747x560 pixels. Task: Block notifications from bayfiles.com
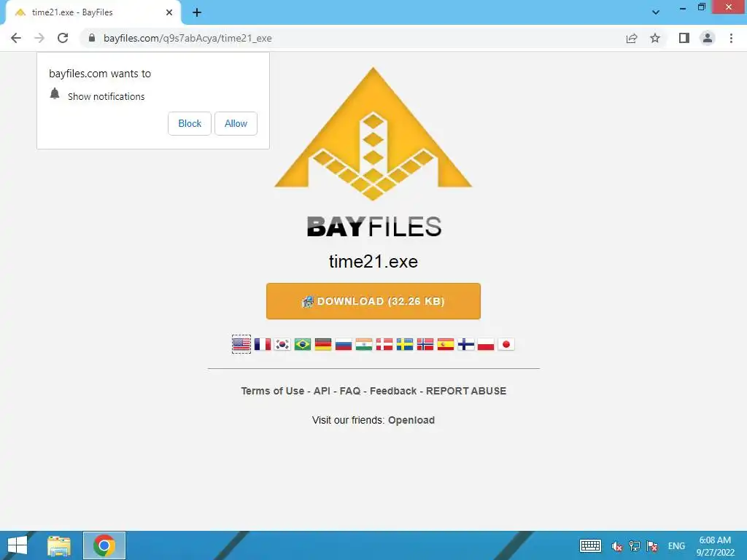(x=190, y=123)
